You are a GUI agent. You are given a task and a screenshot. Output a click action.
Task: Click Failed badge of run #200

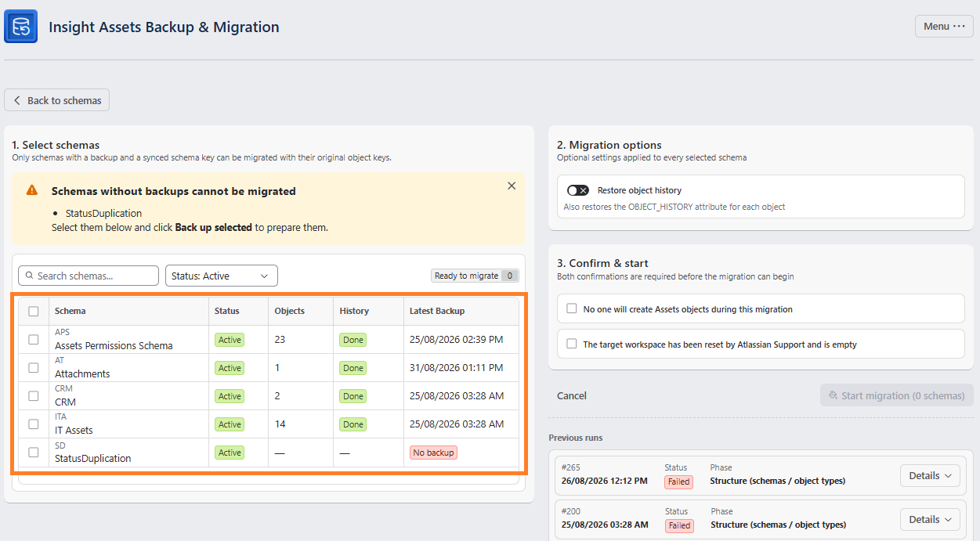coord(678,525)
